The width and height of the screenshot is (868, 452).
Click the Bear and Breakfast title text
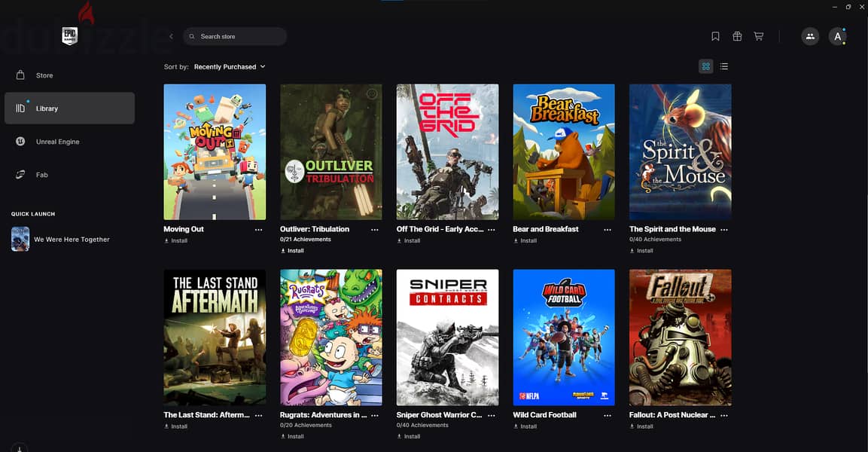[x=546, y=229]
